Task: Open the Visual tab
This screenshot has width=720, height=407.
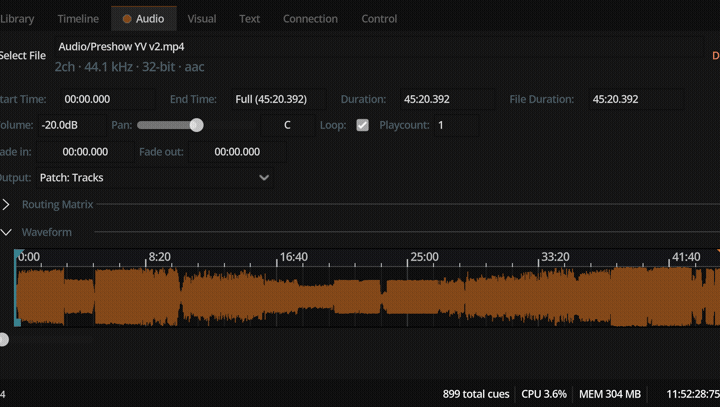Action: (202, 19)
